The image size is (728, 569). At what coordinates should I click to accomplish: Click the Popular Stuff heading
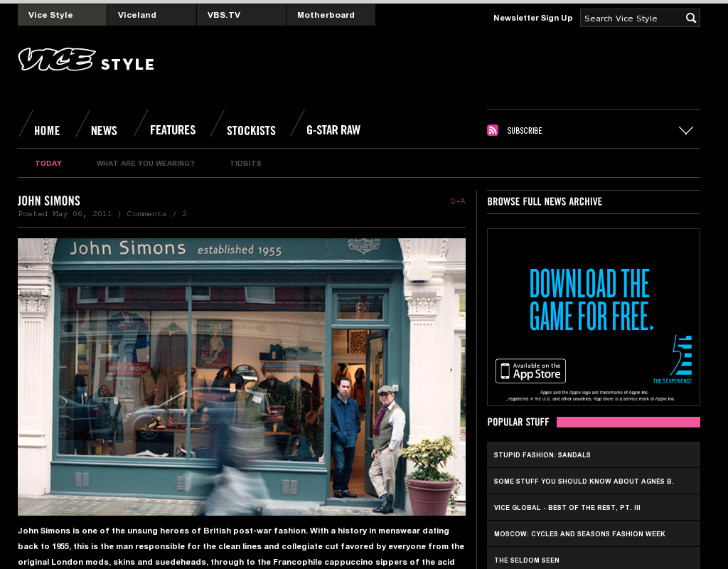[x=518, y=422]
